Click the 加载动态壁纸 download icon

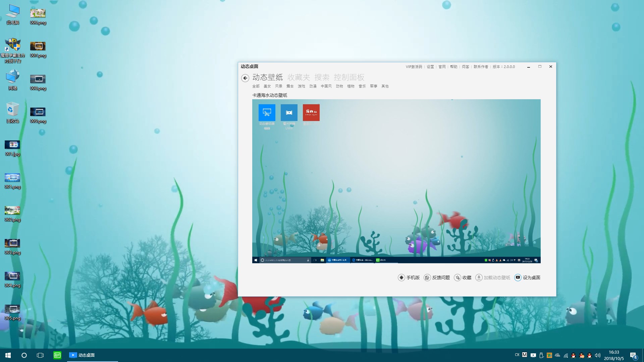click(479, 278)
